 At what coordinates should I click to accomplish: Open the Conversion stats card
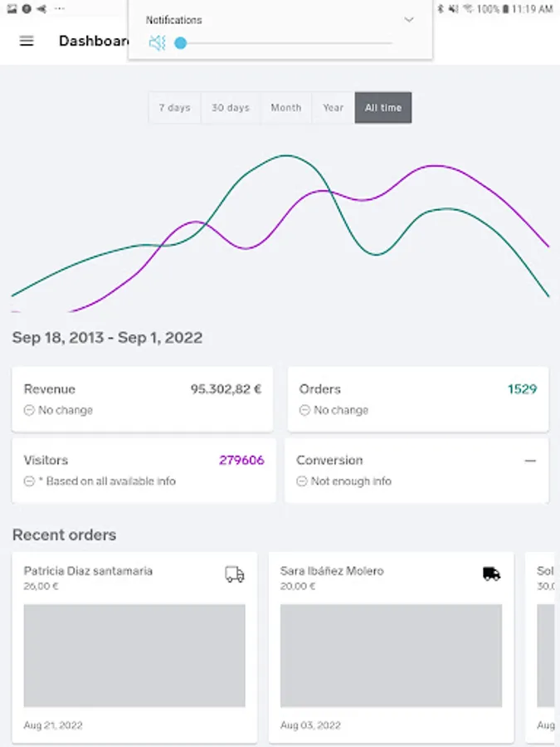(x=417, y=471)
